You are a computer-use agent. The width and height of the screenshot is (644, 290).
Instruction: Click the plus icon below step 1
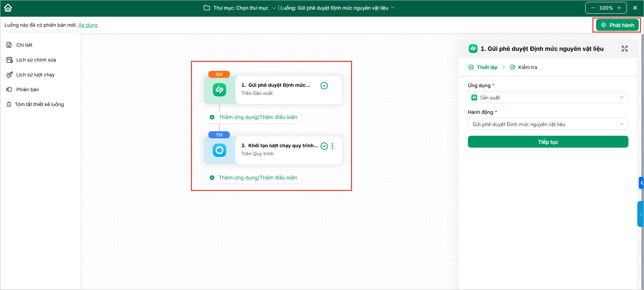point(212,117)
